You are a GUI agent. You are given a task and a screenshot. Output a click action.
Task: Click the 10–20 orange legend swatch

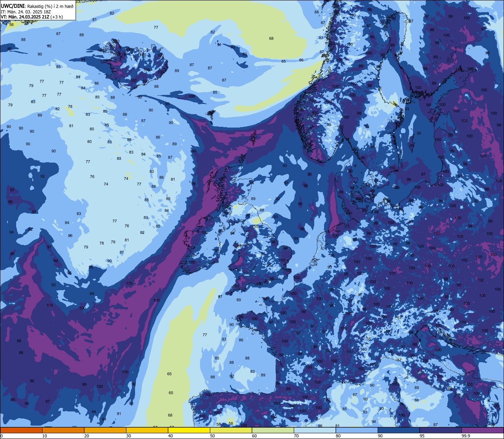63,430
